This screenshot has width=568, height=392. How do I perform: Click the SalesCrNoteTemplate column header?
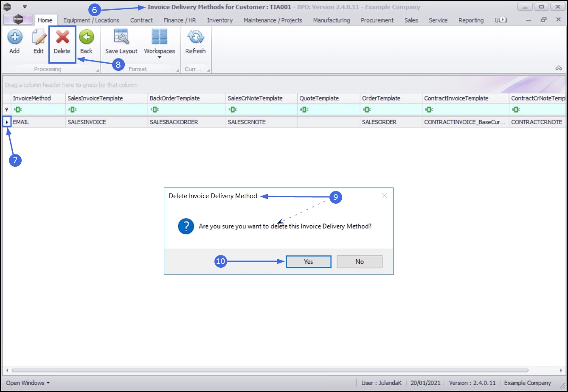(x=262, y=98)
